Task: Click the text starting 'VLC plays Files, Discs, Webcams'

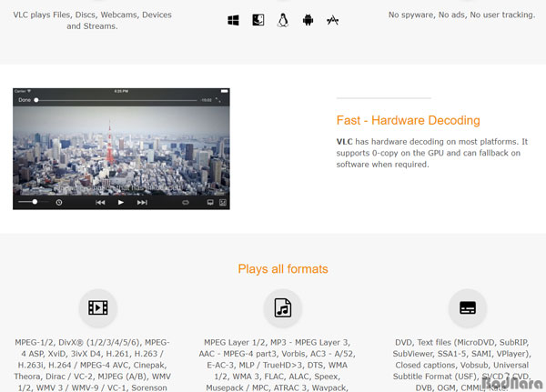Action: tap(92, 20)
